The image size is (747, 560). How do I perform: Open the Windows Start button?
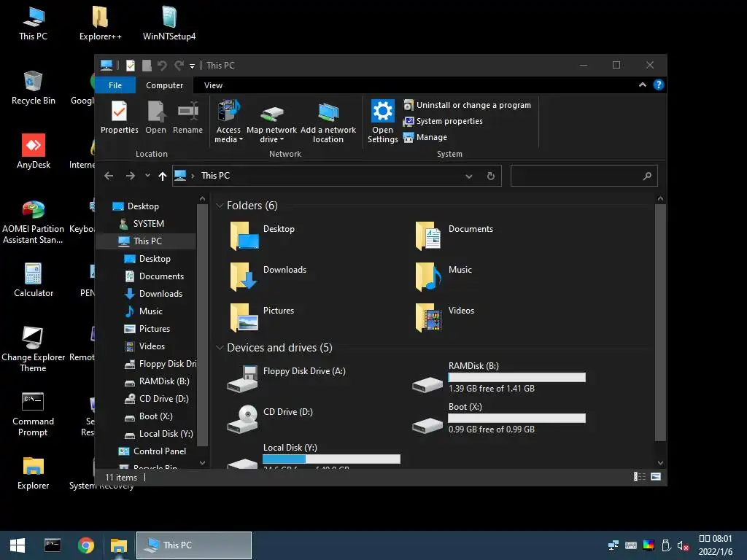pyautogui.click(x=18, y=545)
